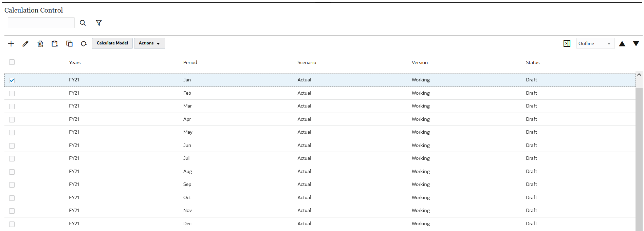This screenshot has width=644, height=231.
Task: Click the Years column header
Action: click(75, 62)
